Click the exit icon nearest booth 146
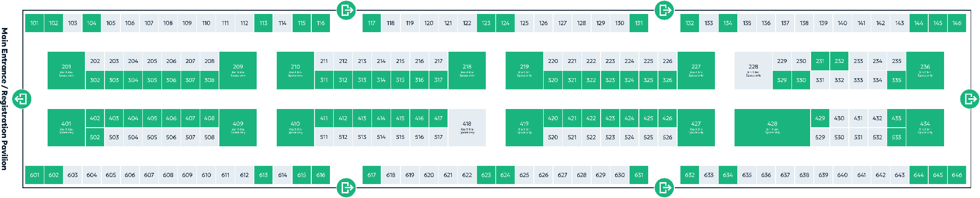Viewport: 980px width, 198px height. click(970, 99)
